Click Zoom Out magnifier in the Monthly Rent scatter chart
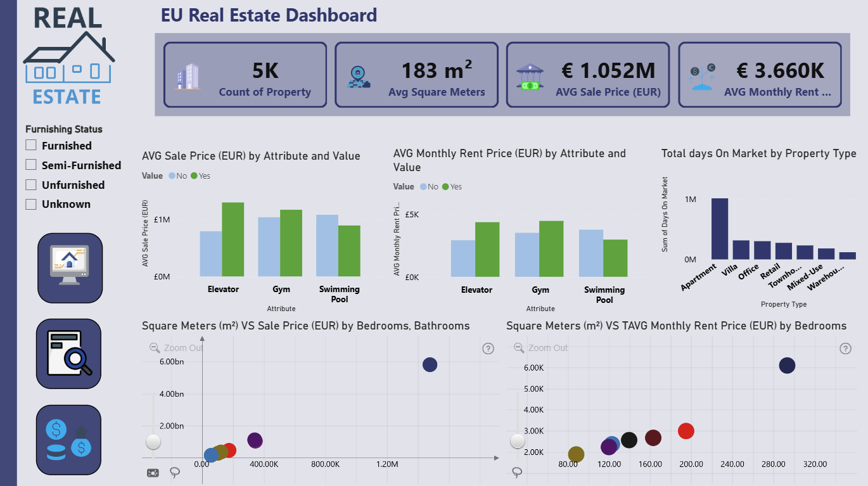 [x=519, y=348]
